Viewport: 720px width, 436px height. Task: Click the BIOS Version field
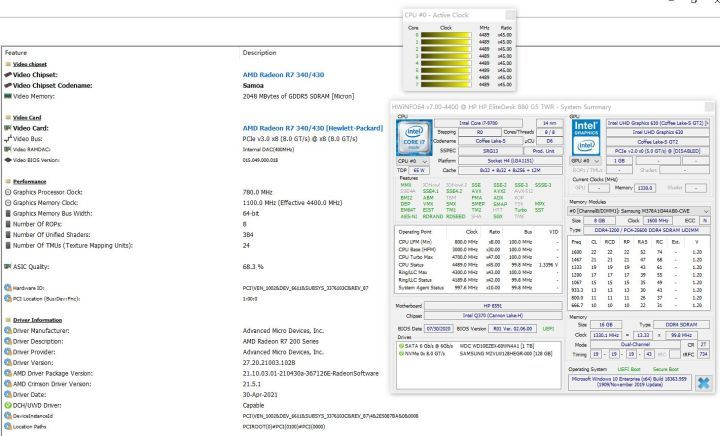pyautogui.click(x=512, y=329)
